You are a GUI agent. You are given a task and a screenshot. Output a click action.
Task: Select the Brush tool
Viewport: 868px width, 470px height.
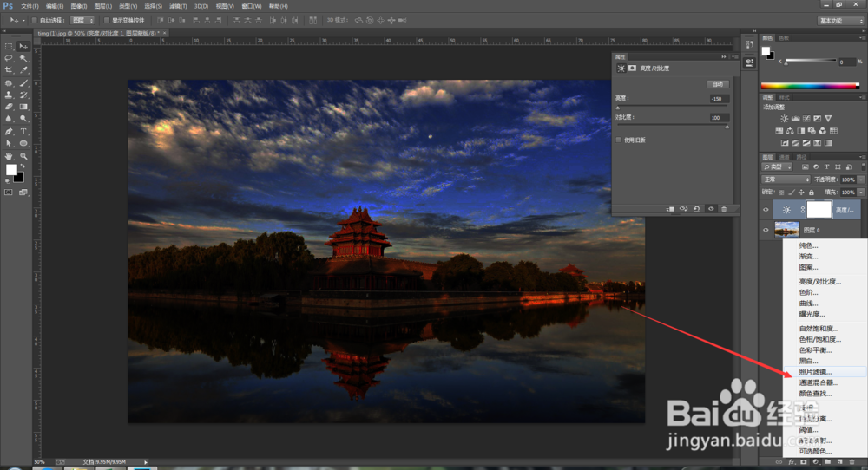[23, 83]
